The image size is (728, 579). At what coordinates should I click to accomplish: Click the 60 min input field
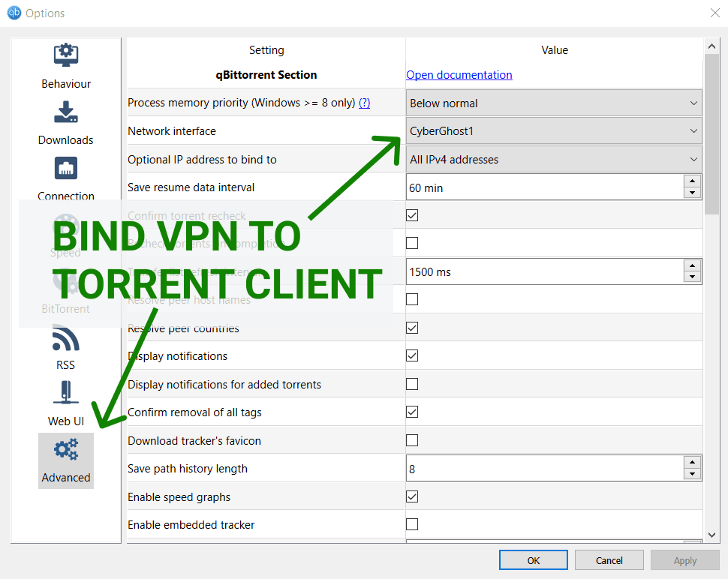[545, 187]
